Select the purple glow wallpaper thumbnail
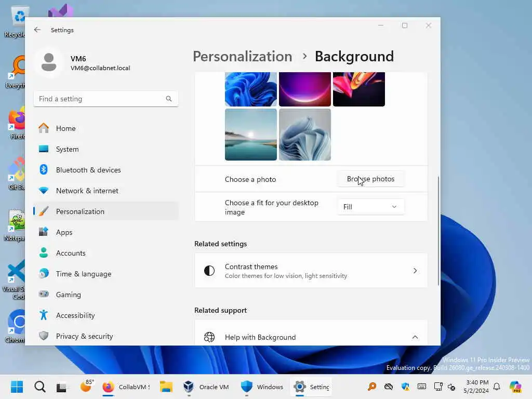The height and width of the screenshot is (399, 532). coord(304,89)
